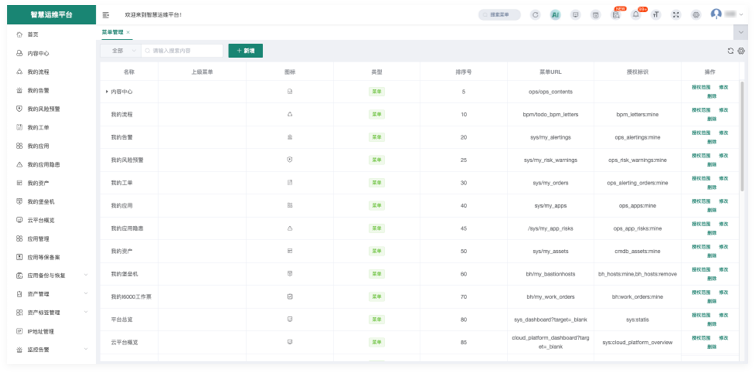This screenshot has width=755, height=373.
Task: Toggle fullscreen with the expand icon
Action: tap(676, 15)
